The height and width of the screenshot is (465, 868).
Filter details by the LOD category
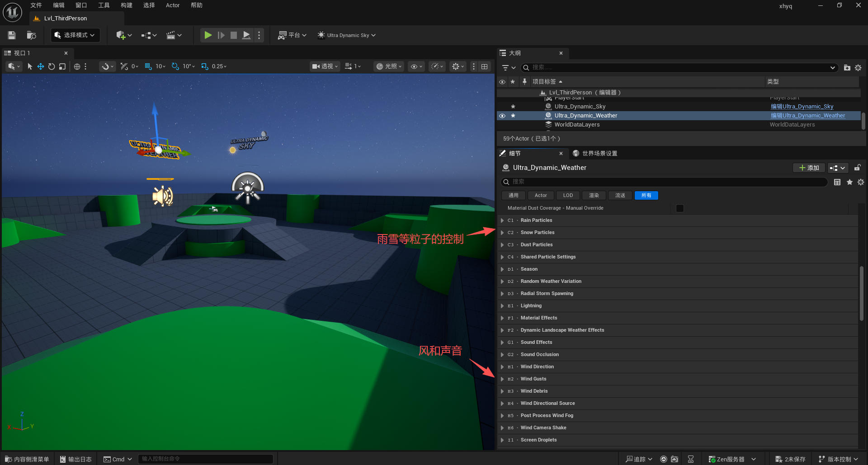coord(568,196)
